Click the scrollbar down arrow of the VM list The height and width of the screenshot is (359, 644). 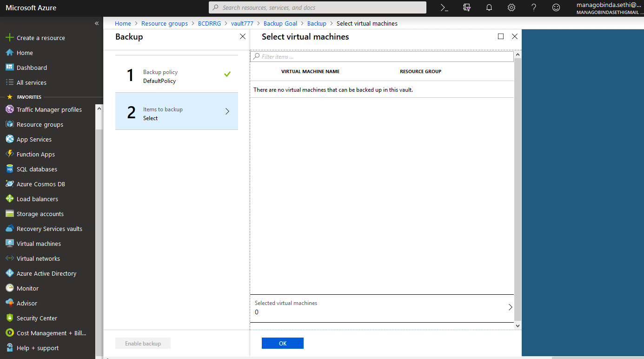[518, 326]
